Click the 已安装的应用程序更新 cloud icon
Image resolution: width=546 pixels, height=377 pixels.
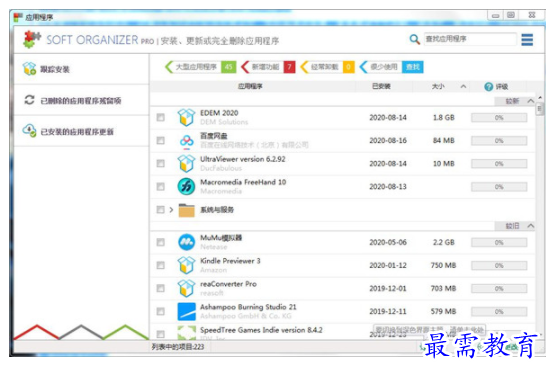29,131
